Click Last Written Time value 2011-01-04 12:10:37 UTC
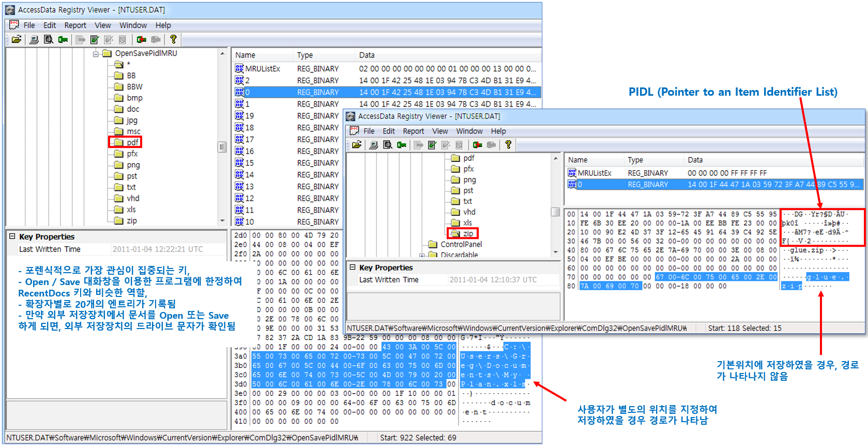This screenshot has height=447, width=868. tap(493, 279)
